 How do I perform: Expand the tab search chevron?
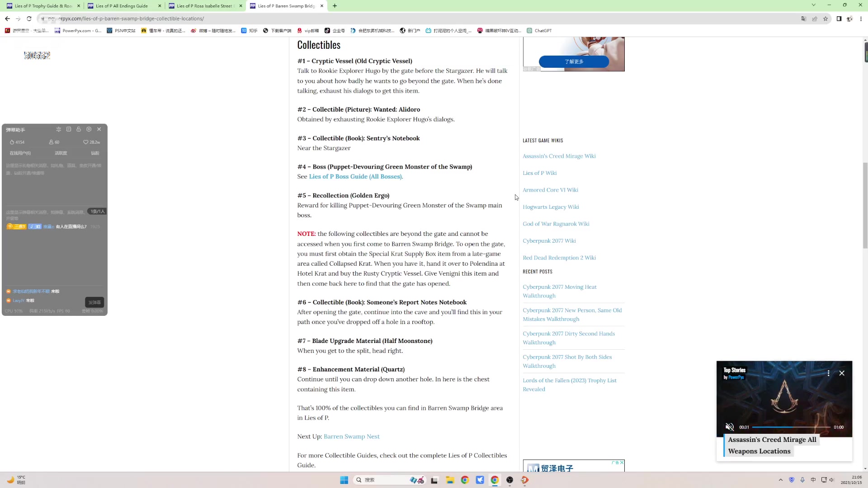(x=813, y=5)
